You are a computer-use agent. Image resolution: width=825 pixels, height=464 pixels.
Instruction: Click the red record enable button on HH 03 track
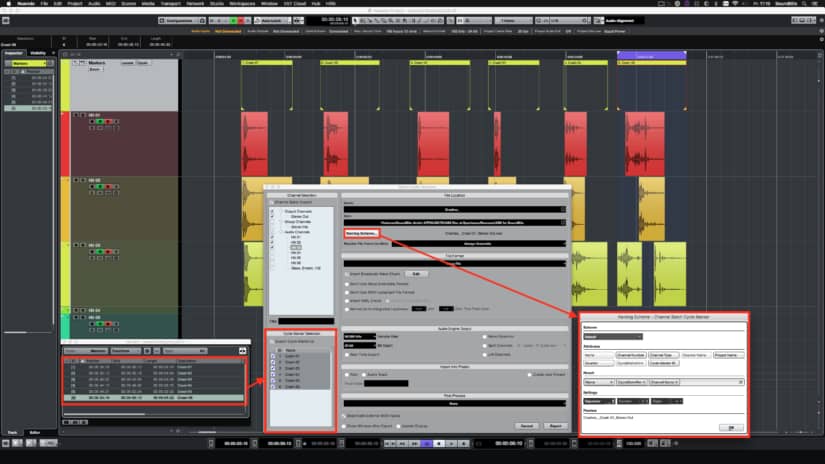108,252
